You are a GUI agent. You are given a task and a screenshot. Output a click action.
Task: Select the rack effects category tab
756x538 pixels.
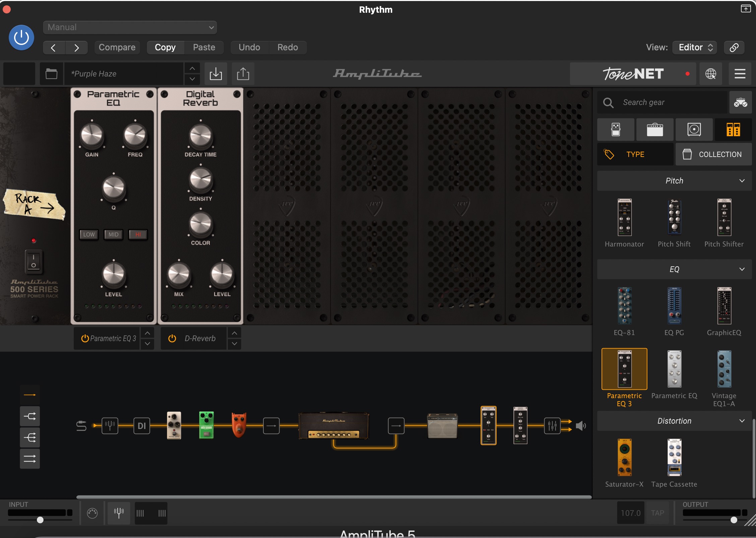(x=733, y=129)
